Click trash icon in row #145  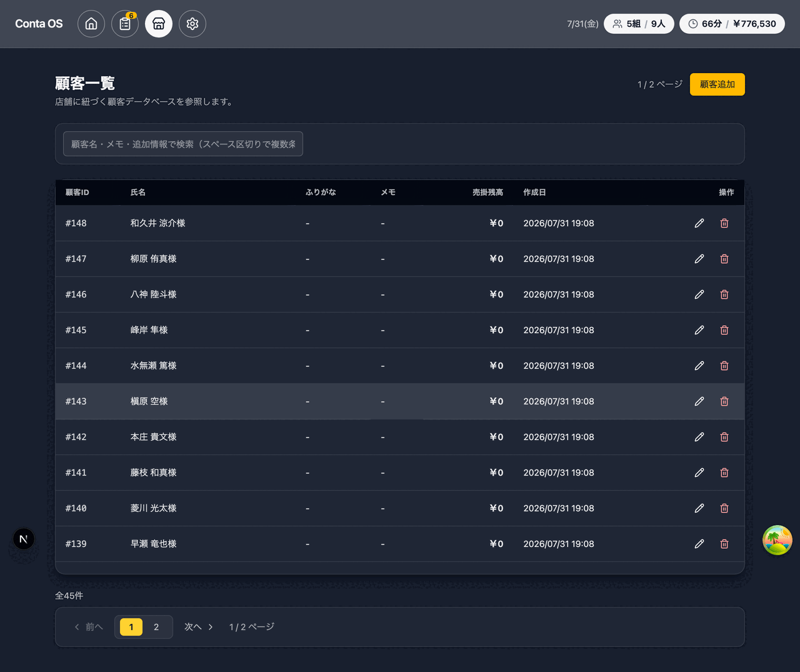tap(724, 330)
